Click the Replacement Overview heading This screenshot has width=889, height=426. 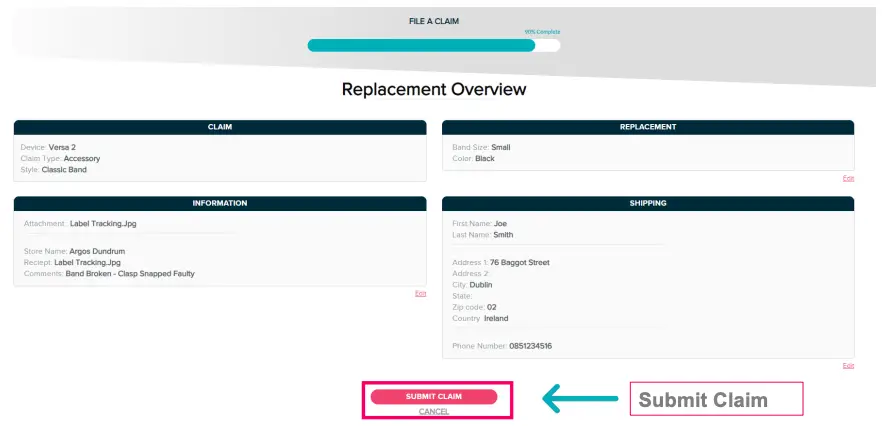coord(433,89)
